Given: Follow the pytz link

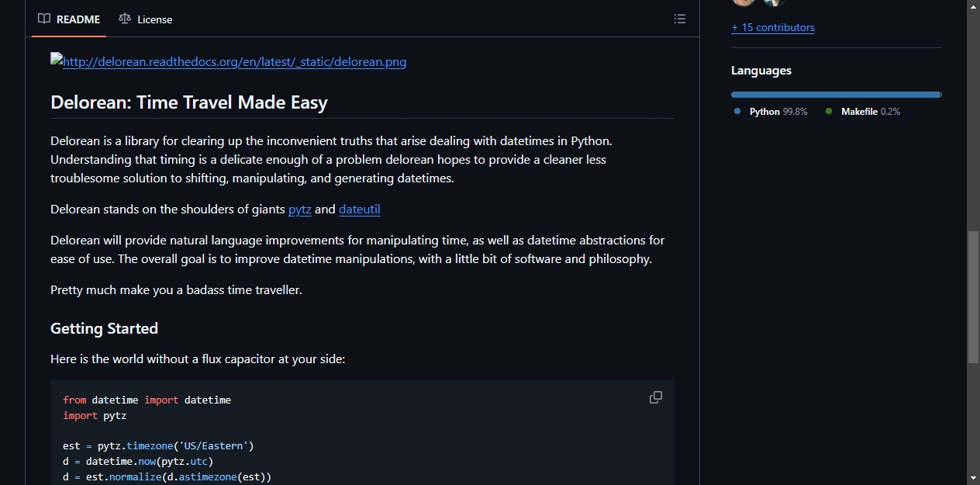Looking at the screenshot, I should click(299, 209).
